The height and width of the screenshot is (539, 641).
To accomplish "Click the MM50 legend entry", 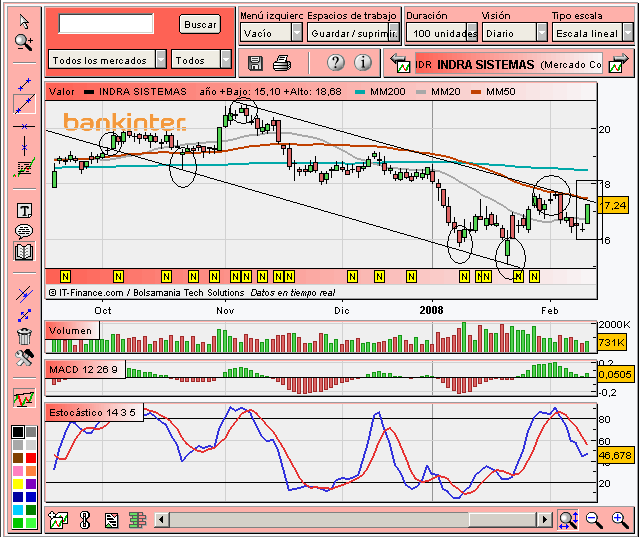I will tap(493, 92).
